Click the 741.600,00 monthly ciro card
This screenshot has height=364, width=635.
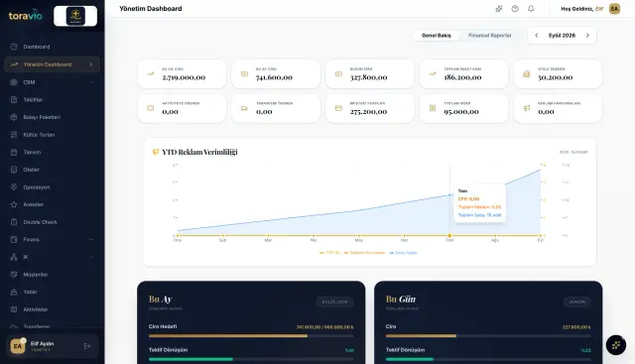(x=276, y=74)
